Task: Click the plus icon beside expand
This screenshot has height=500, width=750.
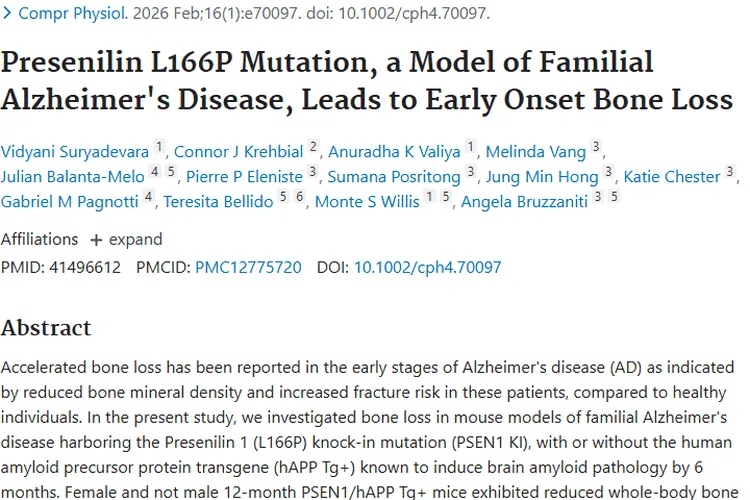Action: pyautogui.click(x=96, y=240)
